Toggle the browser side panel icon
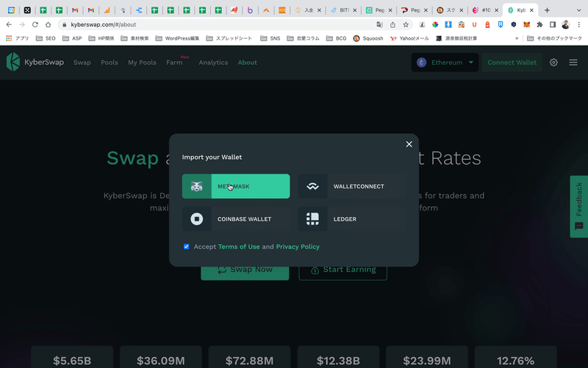 pos(553,24)
